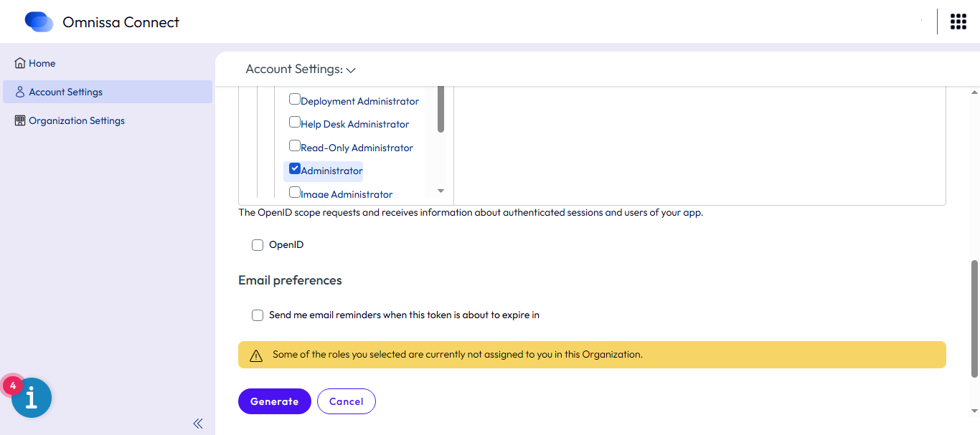Click the yellow banner warning triangle icon
The height and width of the screenshot is (435, 980).
[x=256, y=355]
